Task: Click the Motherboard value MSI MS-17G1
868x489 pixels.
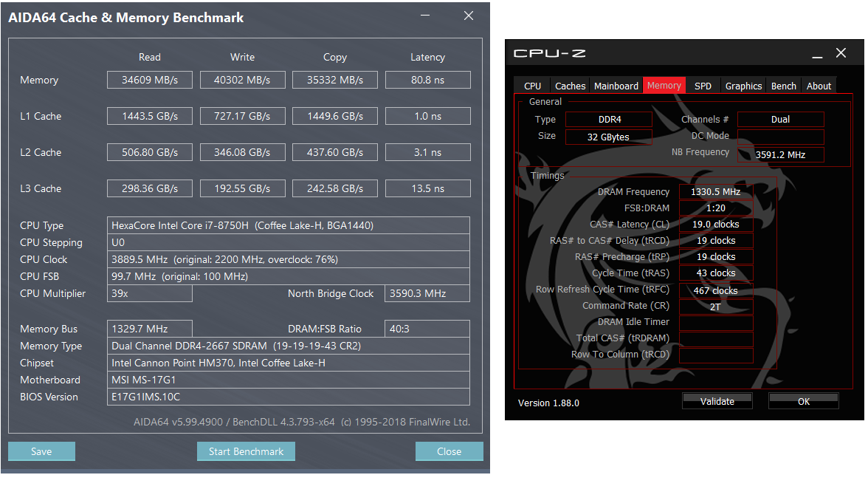Action: click(x=289, y=380)
